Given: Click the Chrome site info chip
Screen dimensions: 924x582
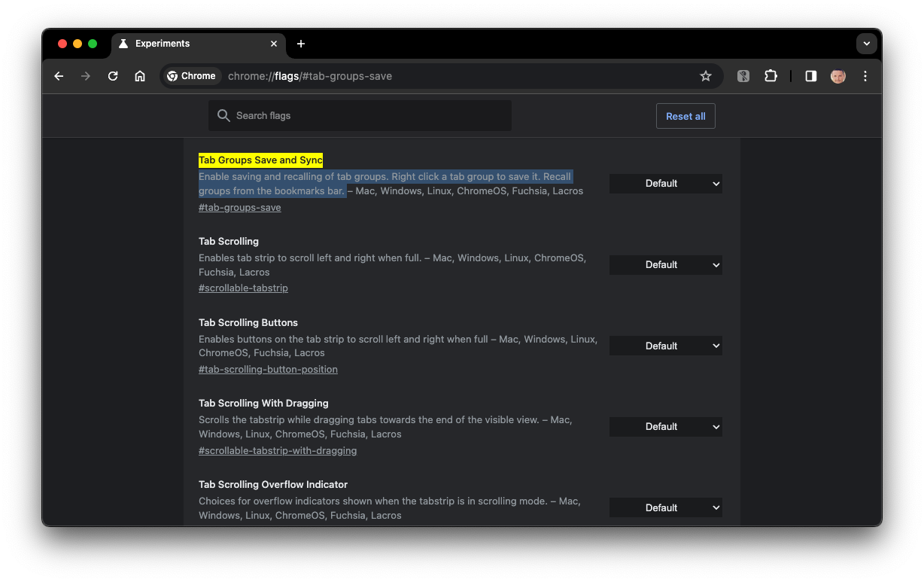Looking at the screenshot, I should coord(192,76).
